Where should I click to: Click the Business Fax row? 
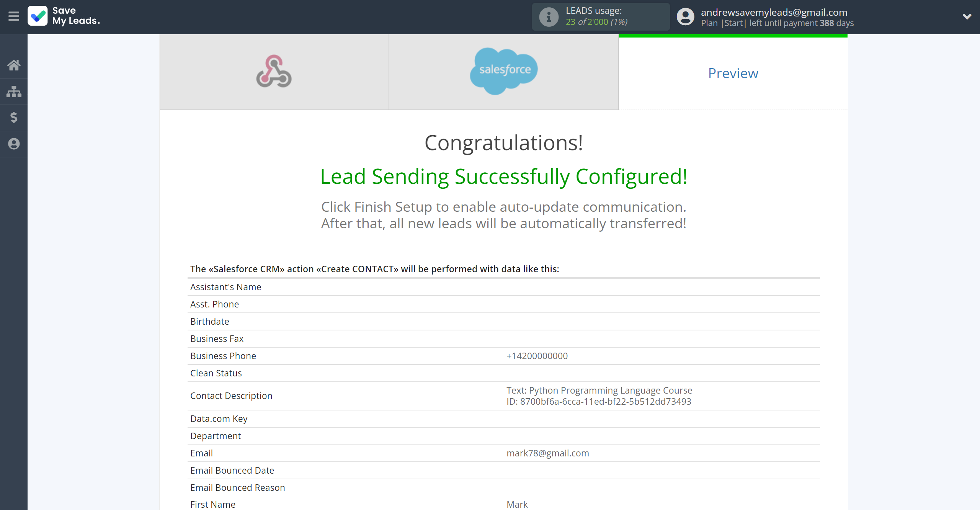(x=504, y=338)
